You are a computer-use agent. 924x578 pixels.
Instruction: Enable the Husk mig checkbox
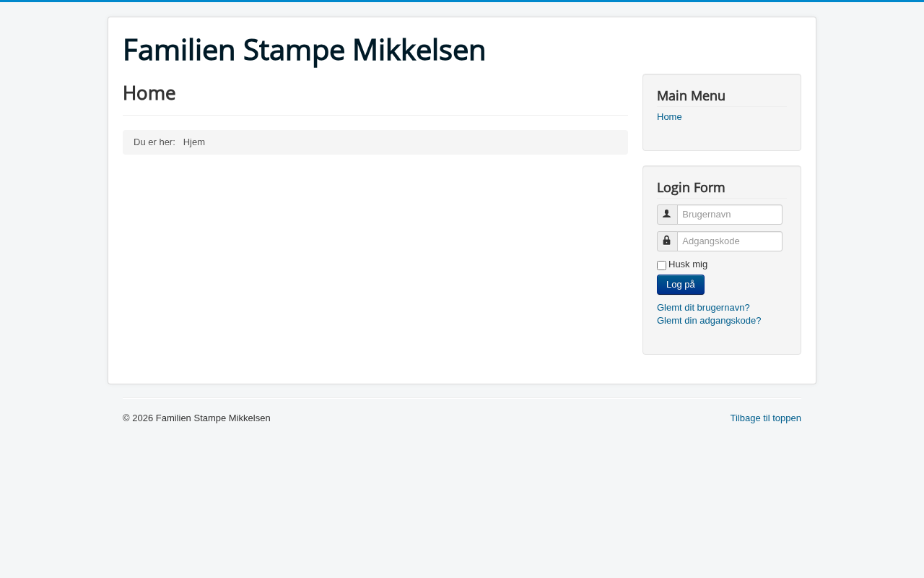click(661, 265)
